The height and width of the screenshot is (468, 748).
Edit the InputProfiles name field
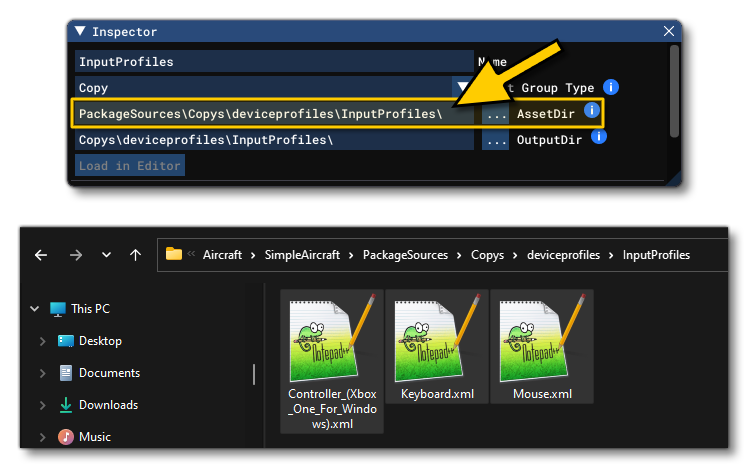(x=274, y=62)
